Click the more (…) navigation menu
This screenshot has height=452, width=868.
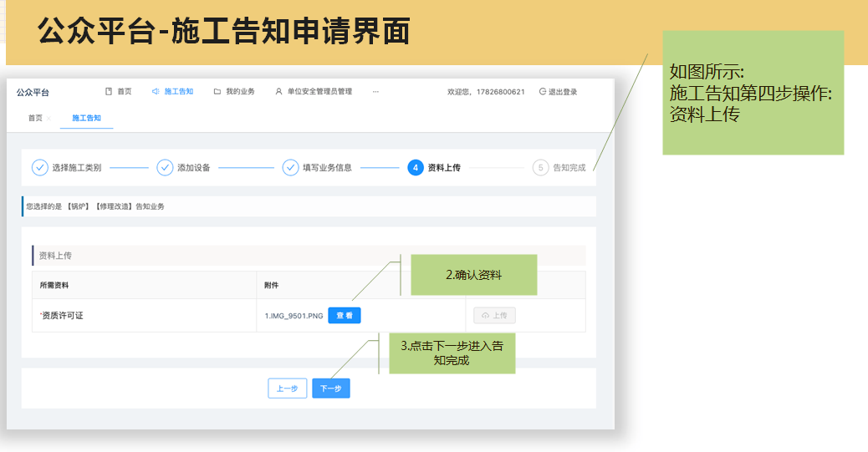click(375, 91)
